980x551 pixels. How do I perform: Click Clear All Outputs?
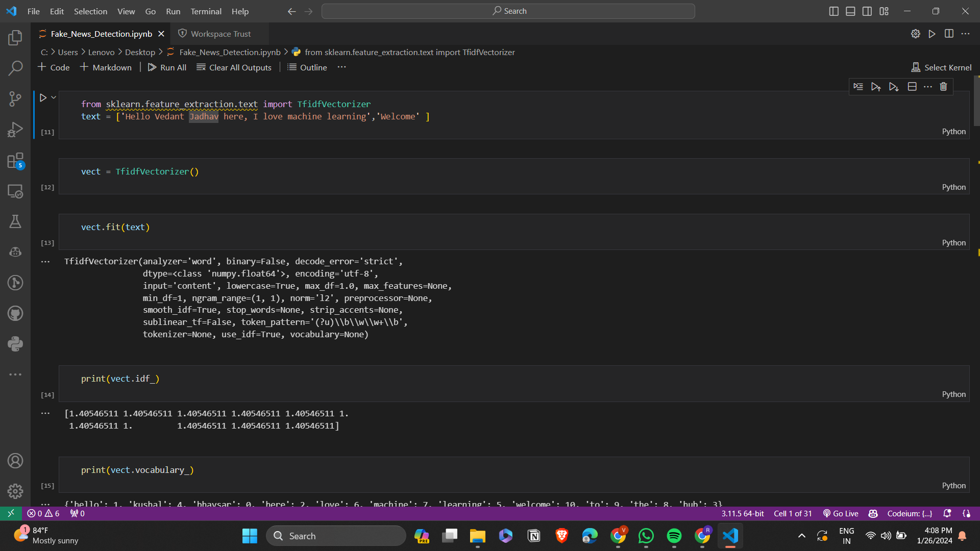click(x=234, y=67)
